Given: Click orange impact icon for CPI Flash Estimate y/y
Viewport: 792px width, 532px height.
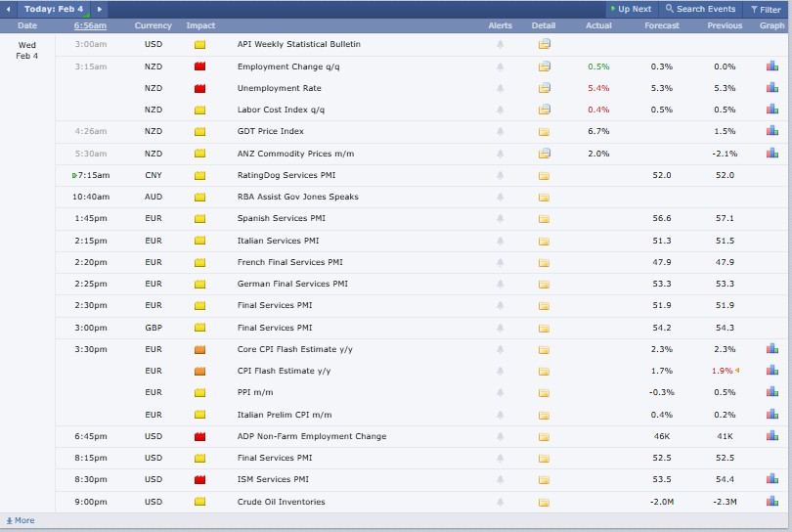Looking at the screenshot, I should (199, 371).
